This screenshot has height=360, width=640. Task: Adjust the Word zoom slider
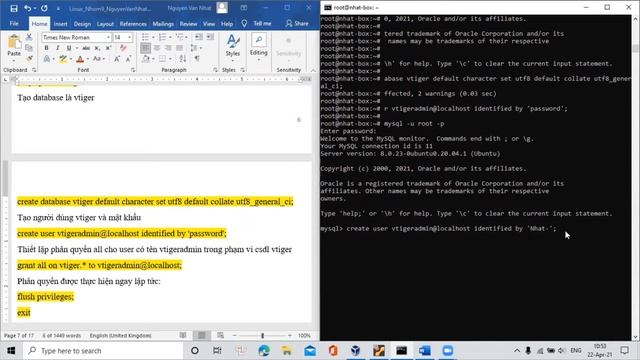click(262, 336)
